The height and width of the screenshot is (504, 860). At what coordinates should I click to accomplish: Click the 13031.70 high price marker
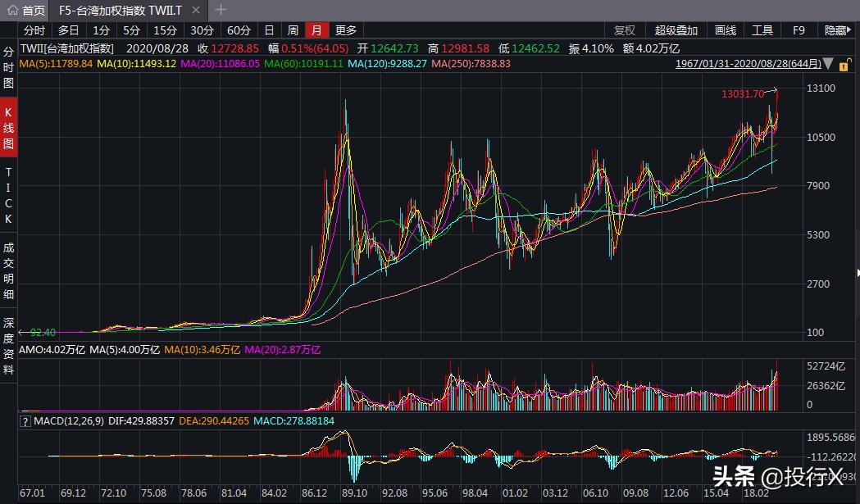pyautogui.click(x=743, y=93)
